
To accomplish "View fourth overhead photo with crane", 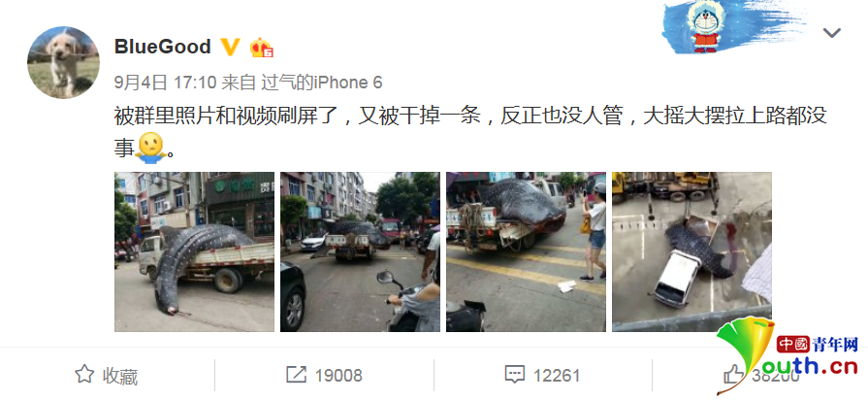I will point(691,252).
